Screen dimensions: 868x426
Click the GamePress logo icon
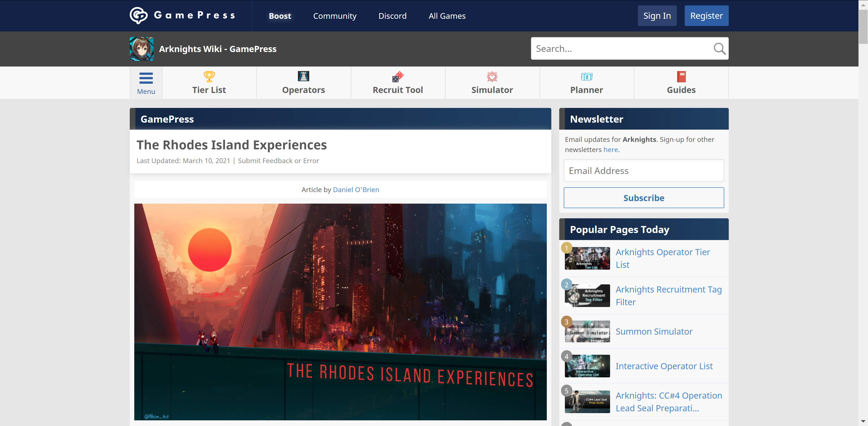pos(139,16)
